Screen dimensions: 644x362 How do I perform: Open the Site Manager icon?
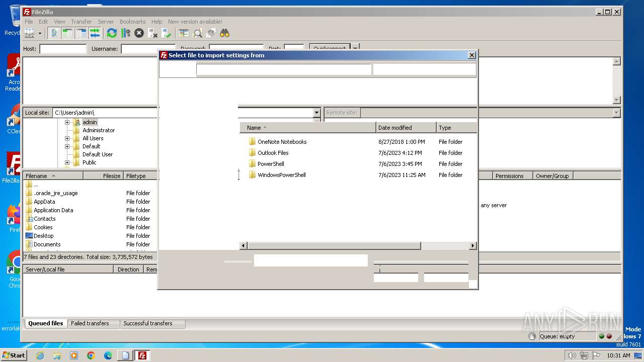[30, 33]
